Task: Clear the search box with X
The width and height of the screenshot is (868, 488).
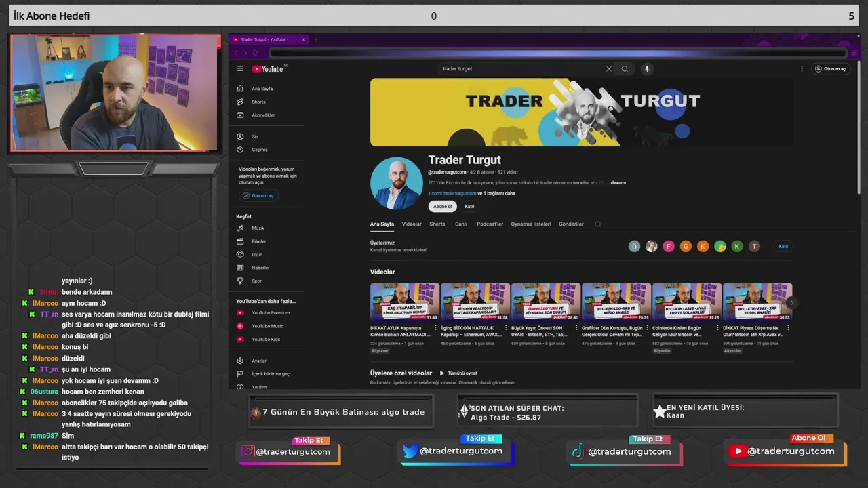Action: [x=608, y=68]
